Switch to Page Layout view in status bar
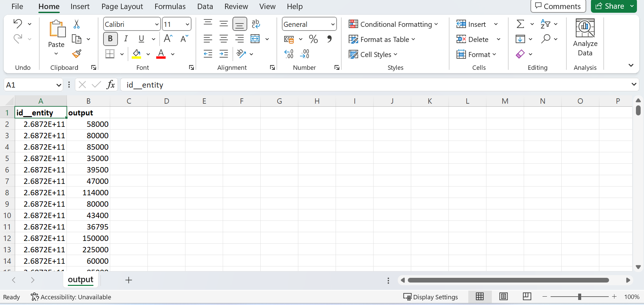The height and width of the screenshot is (305, 644). click(503, 297)
